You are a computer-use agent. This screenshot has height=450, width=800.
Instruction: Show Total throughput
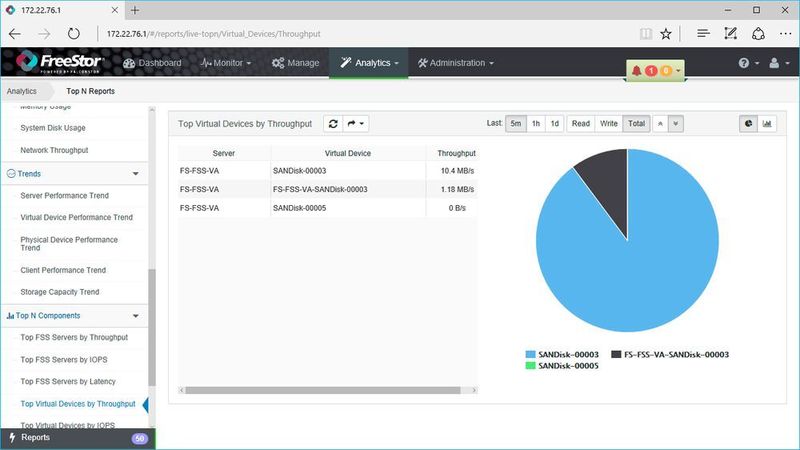[636, 123]
